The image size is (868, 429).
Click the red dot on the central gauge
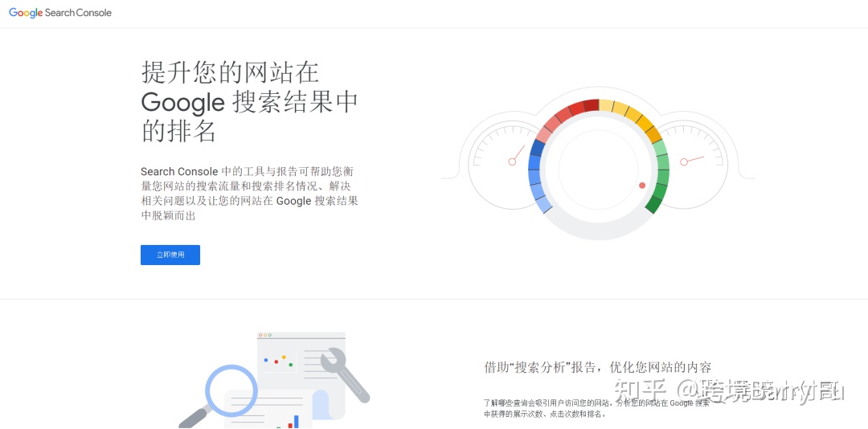pyautogui.click(x=642, y=186)
